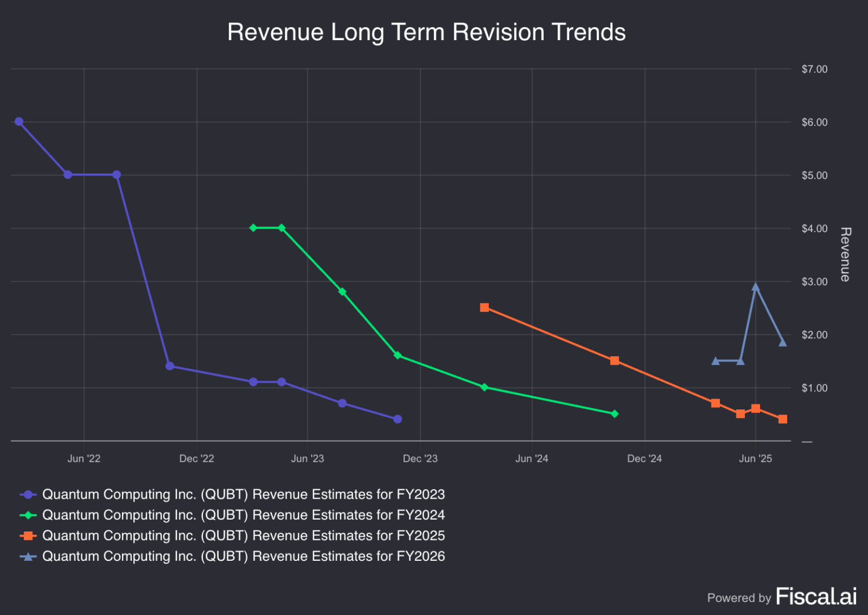This screenshot has width=868, height=615.
Task: Toggle the FY2023 Revenue Estimates series label
Action: 244,495
